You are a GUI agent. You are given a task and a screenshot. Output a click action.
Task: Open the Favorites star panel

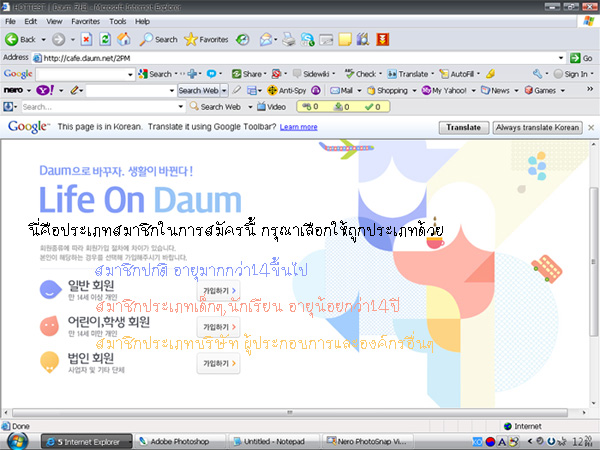206,39
